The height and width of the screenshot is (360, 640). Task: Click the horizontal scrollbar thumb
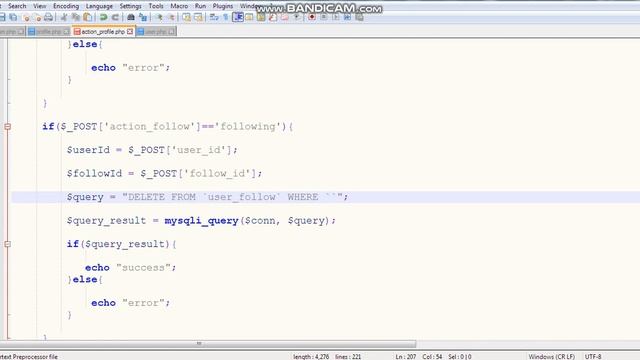pyautogui.click(x=208, y=344)
